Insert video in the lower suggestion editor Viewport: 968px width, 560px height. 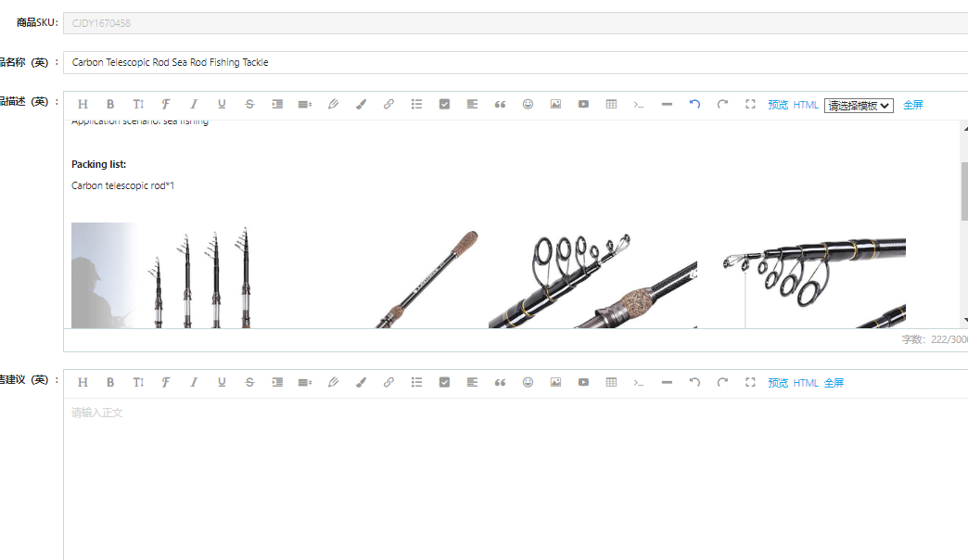point(583,383)
